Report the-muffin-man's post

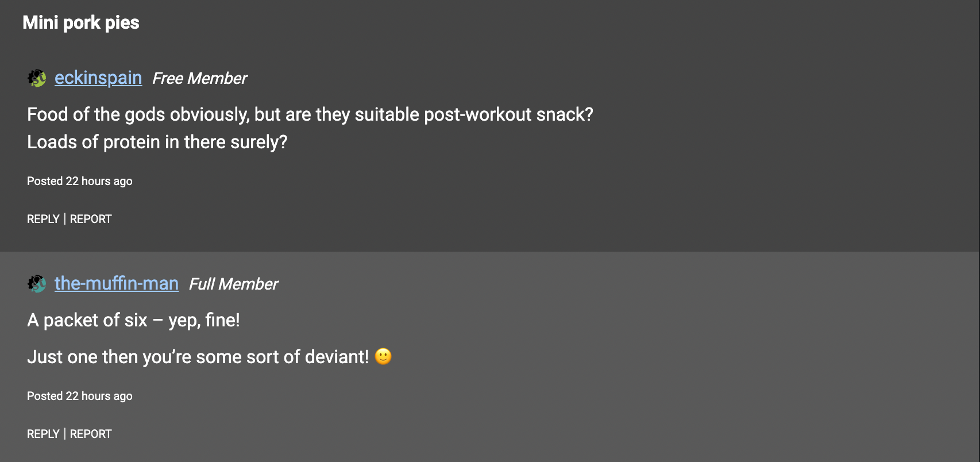point(91,434)
